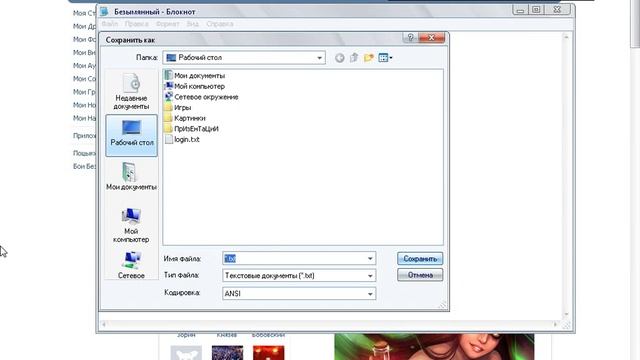This screenshot has width=640, height=360.
Task: Expand the Папка location dropdown
Action: click(319, 58)
